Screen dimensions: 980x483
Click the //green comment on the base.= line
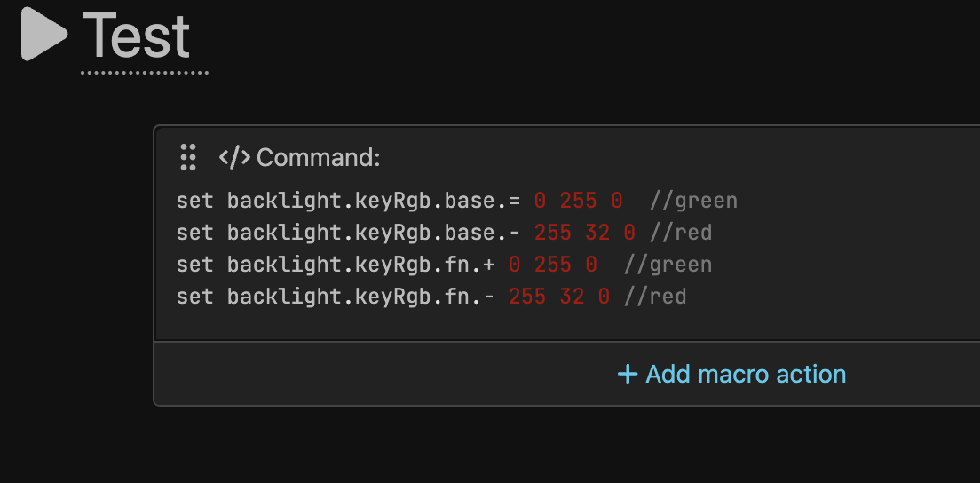pos(693,201)
